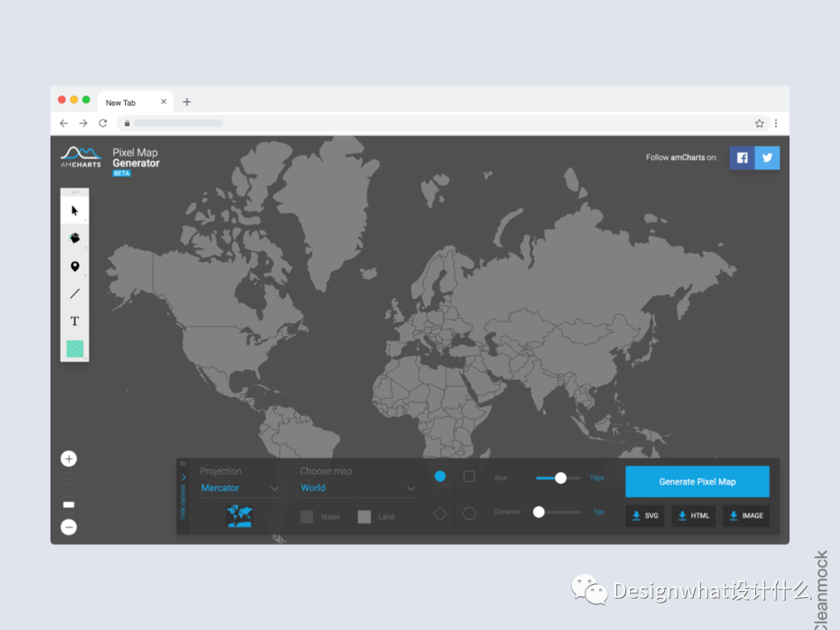The width and height of the screenshot is (840, 630).
Task: Select the diamond pixel shape
Action: pos(439,514)
